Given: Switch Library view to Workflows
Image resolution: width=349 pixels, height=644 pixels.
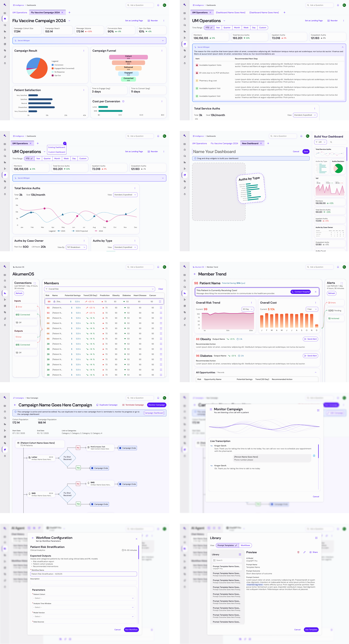Looking at the screenshot, I should [x=245, y=545].
